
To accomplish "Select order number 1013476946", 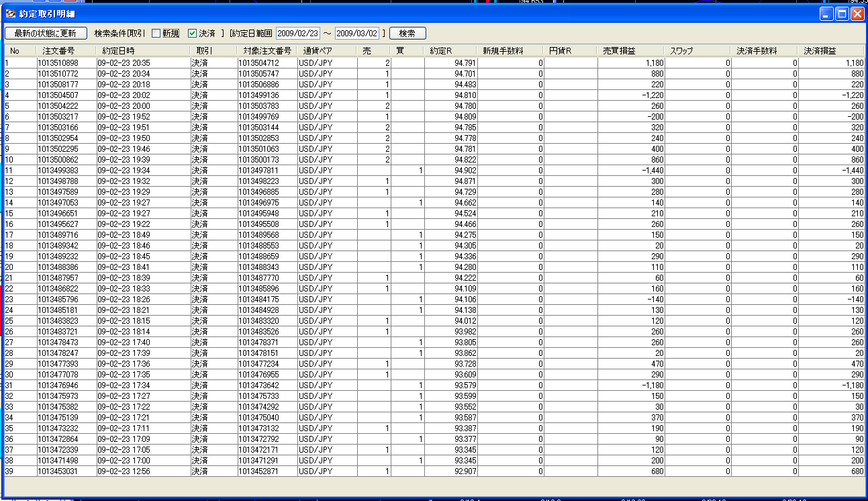I will pos(58,385).
